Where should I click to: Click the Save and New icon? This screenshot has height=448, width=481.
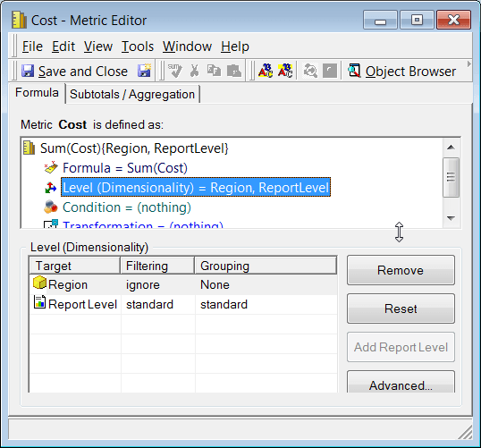click(144, 71)
